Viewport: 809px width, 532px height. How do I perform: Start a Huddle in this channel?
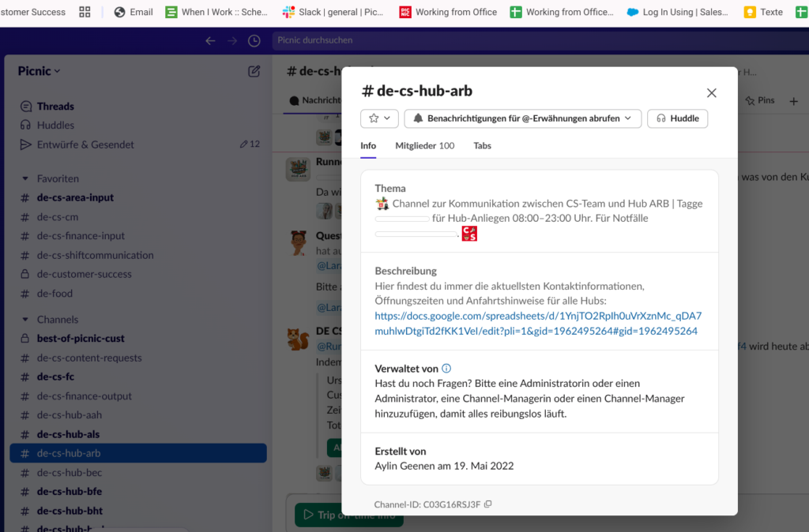[x=677, y=118]
